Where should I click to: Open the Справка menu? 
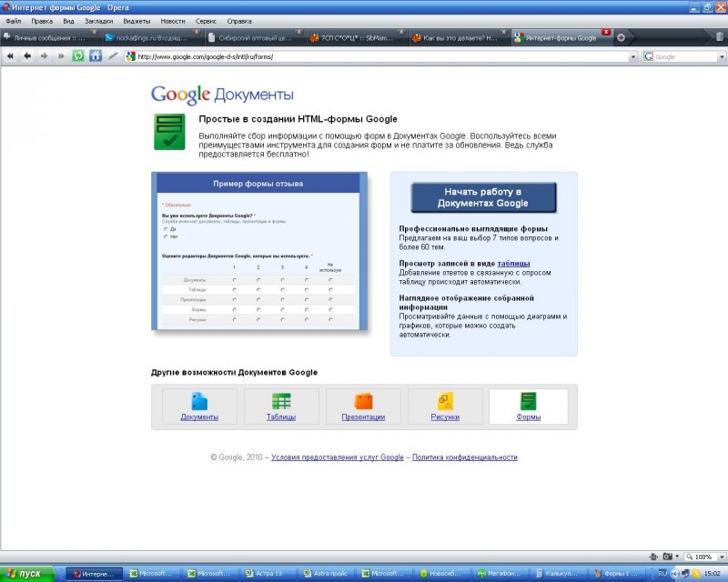[x=239, y=21]
